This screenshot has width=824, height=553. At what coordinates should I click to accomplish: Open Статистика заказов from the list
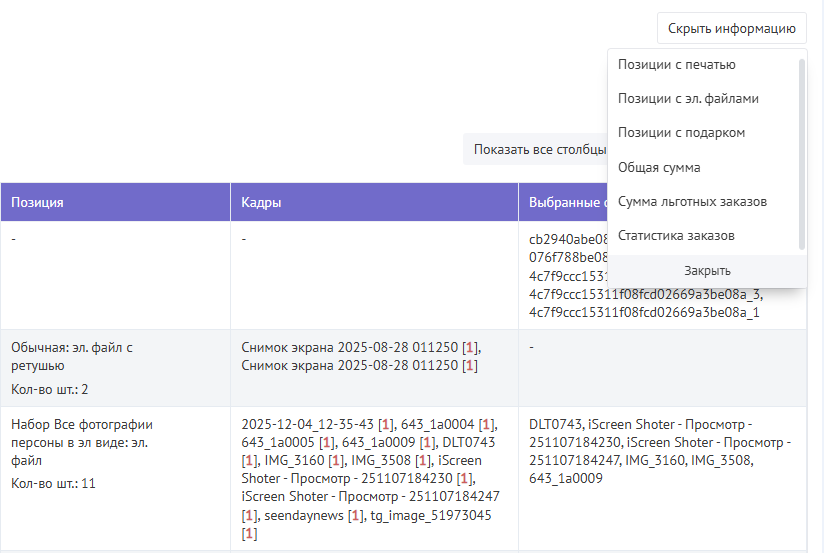coord(676,236)
